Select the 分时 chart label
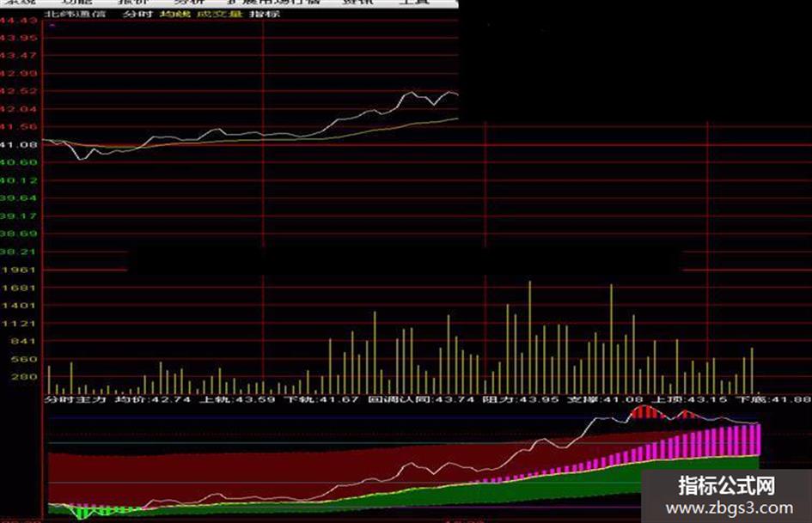Image resolution: width=812 pixels, height=523 pixels. click(x=138, y=14)
